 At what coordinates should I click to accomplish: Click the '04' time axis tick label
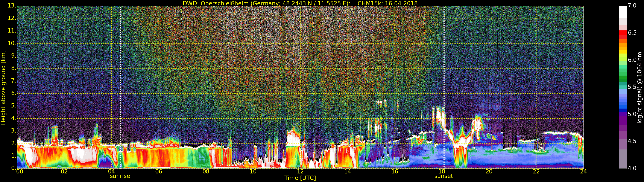pos(111,172)
